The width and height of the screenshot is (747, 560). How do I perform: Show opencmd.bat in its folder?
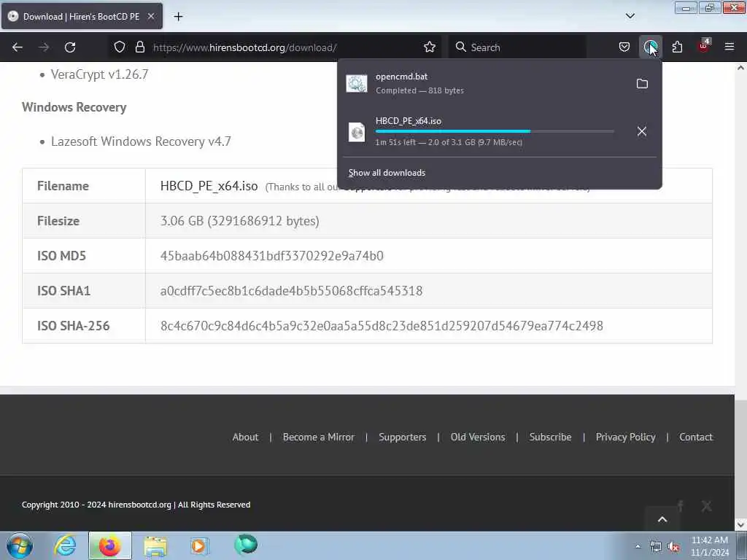[642, 84]
